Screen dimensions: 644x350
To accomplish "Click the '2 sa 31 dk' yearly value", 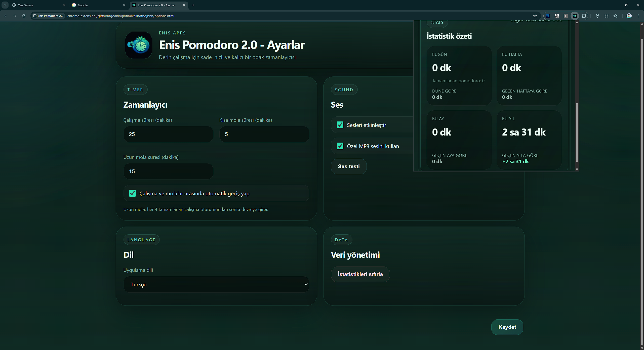I will 524,132.
